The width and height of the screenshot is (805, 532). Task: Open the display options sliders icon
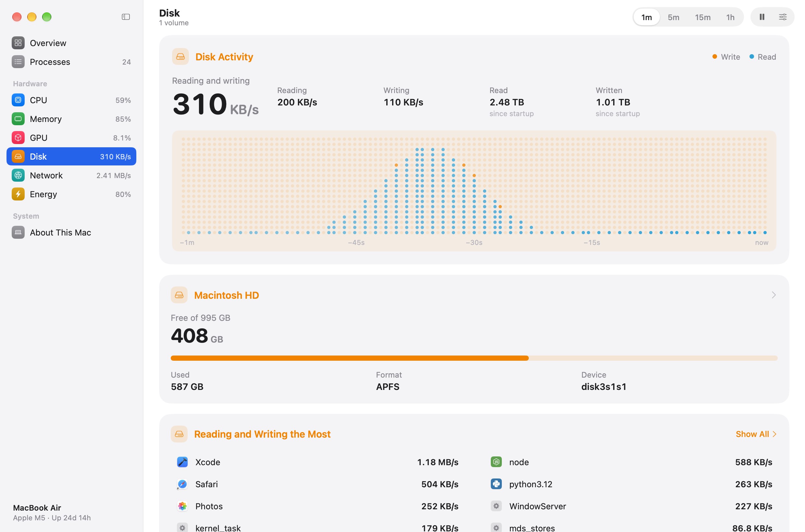(782, 17)
